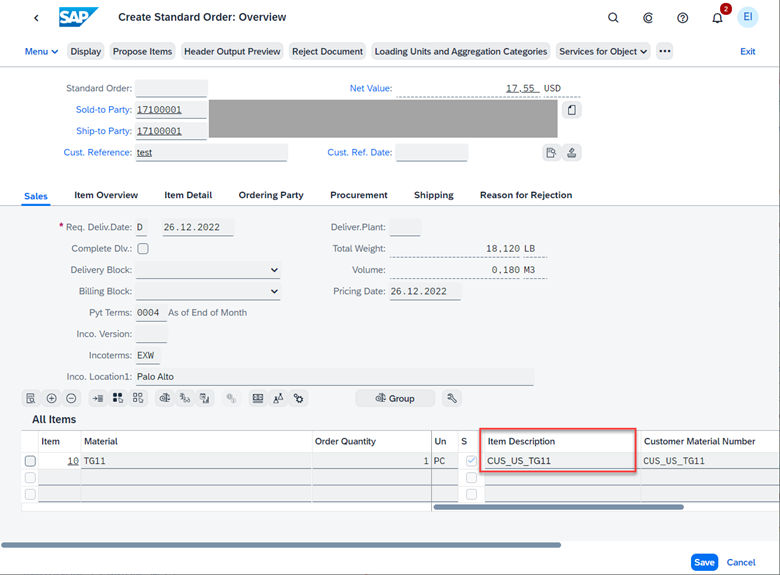Delete line with the minus icon
The image size is (780, 575).
click(x=71, y=398)
